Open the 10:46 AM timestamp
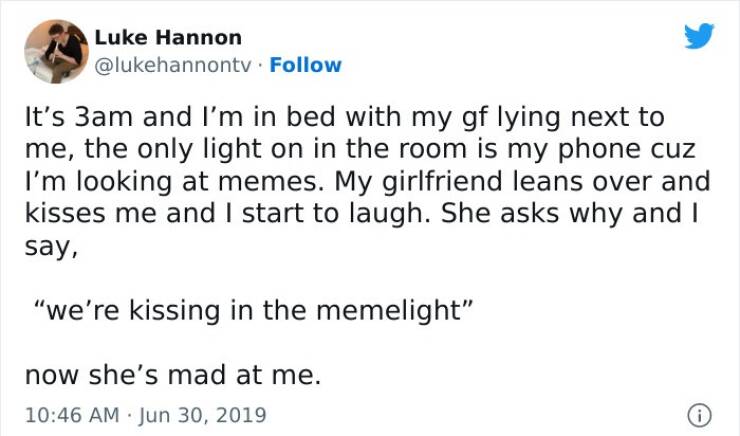740x436 pixels. 65,413
